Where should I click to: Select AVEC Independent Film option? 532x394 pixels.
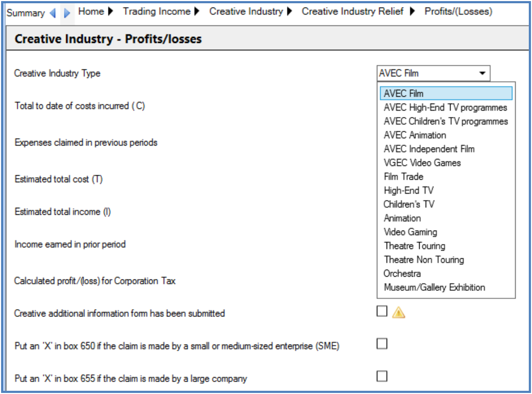(429, 149)
